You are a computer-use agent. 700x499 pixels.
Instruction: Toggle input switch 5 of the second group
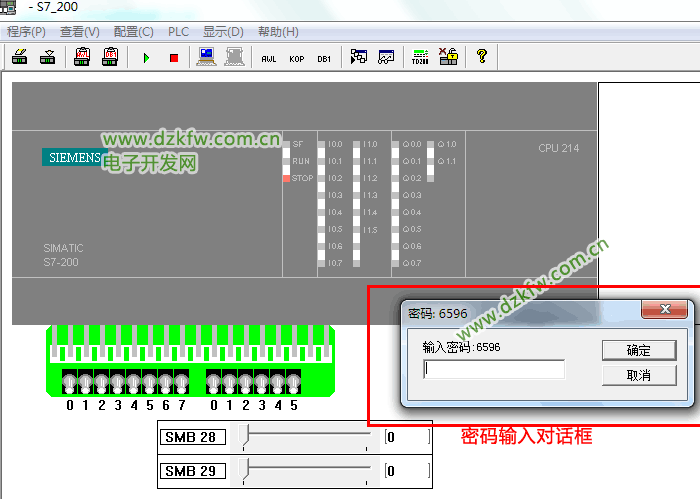point(293,381)
